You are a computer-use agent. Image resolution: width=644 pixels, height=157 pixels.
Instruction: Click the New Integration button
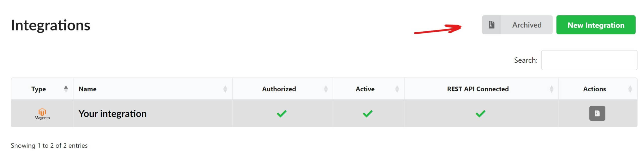[596, 25]
